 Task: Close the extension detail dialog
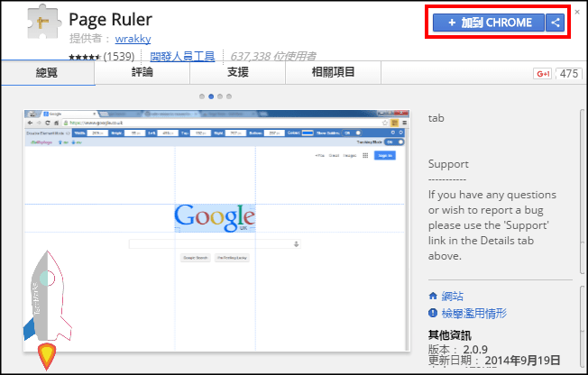tap(577, 12)
